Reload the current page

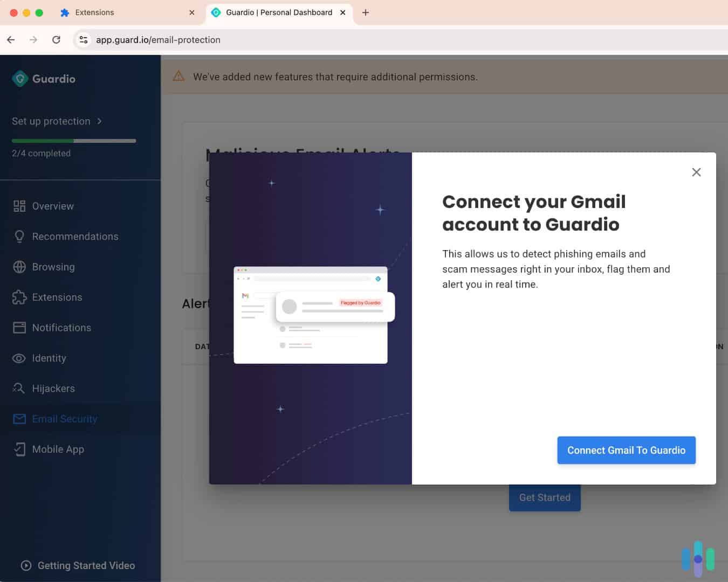[56, 39]
